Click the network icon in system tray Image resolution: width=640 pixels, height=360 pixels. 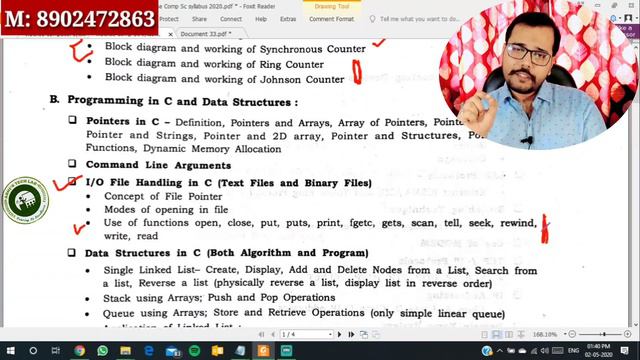pyautogui.click(x=534, y=351)
